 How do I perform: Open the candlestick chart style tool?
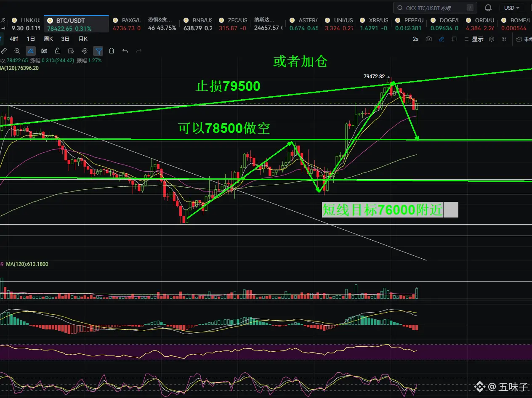[x=44, y=51]
